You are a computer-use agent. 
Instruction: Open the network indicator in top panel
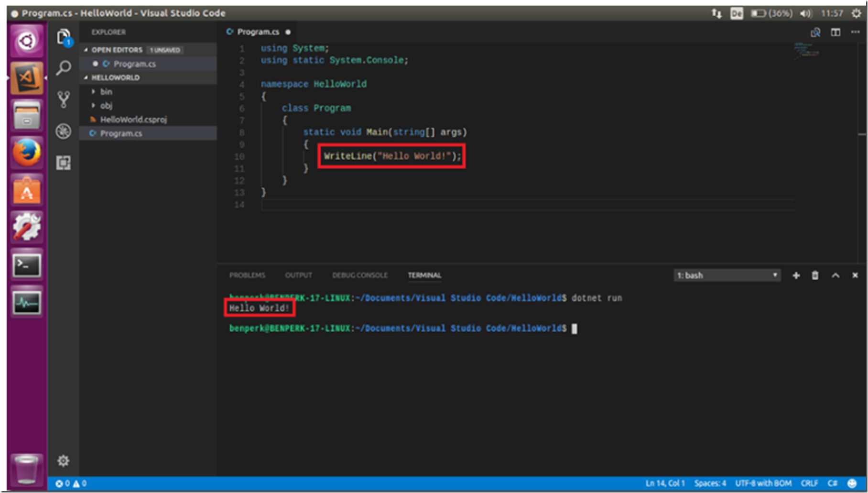pyautogui.click(x=716, y=13)
